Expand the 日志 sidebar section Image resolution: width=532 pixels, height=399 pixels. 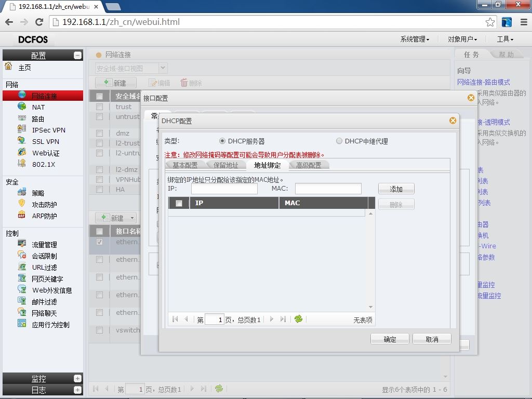(x=78, y=390)
